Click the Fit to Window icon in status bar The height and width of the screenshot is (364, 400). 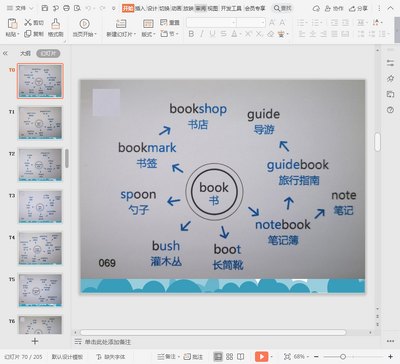click(x=287, y=357)
